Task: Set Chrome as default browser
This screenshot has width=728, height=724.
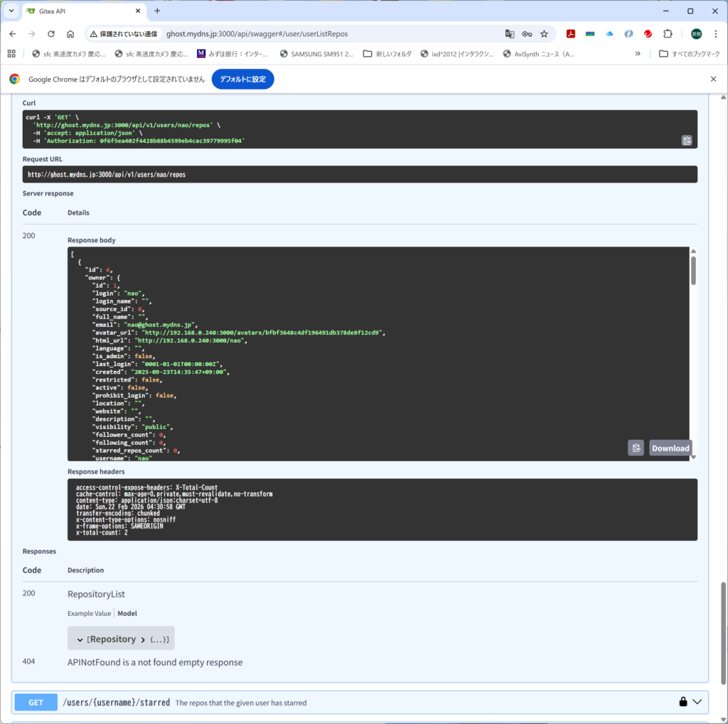Action: point(242,79)
